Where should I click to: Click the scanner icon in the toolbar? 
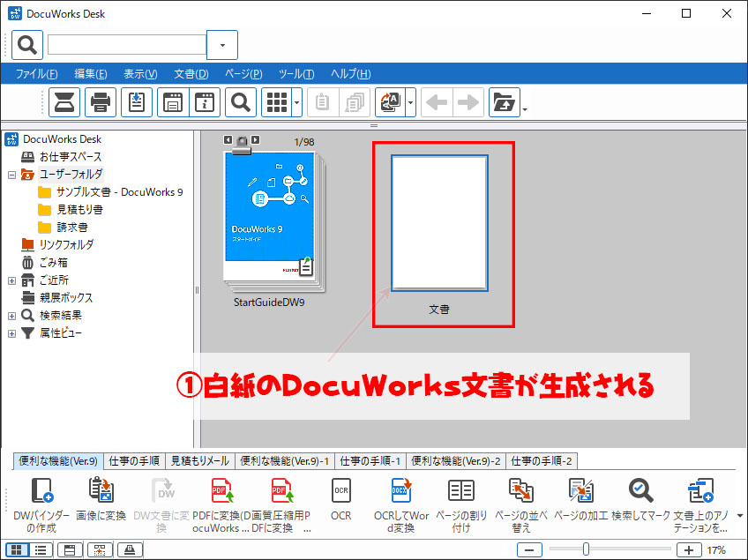[x=64, y=102]
